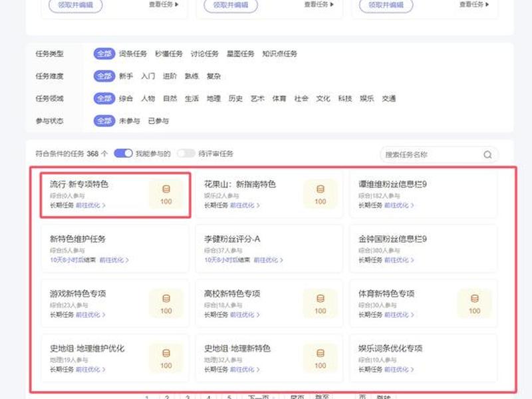Select 社会 domain filter
The height and width of the screenshot is (399, 532).
(301, 98)
